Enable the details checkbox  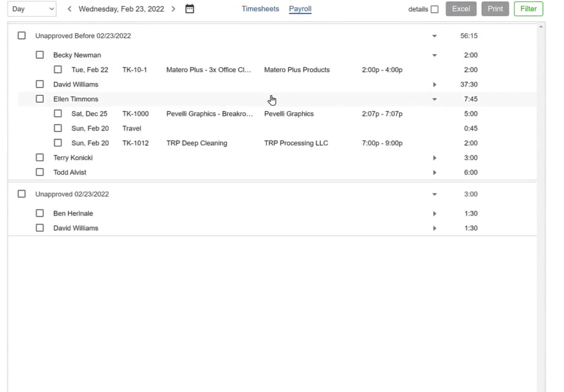coord(435,9)
